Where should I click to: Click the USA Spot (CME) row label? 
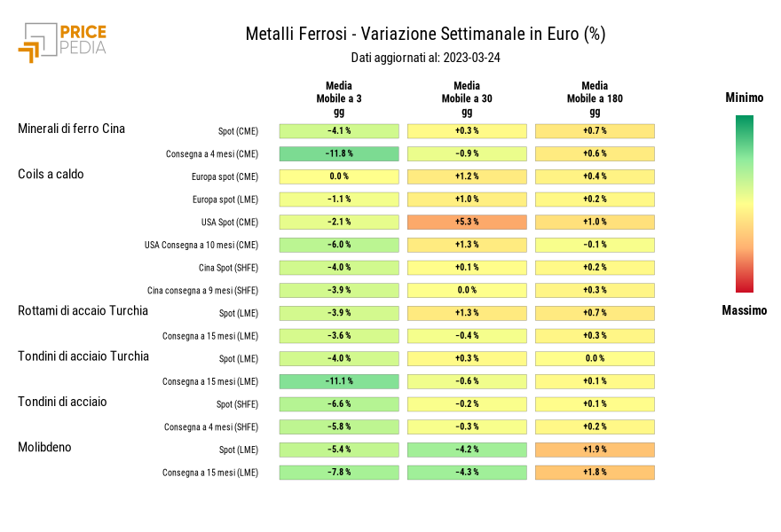click(230, 222)
